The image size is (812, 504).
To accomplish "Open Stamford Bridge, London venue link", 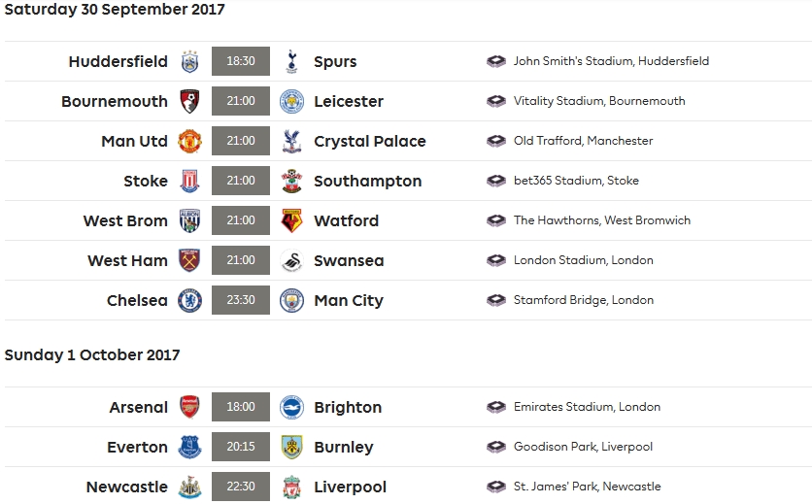I will click(584, 300).
